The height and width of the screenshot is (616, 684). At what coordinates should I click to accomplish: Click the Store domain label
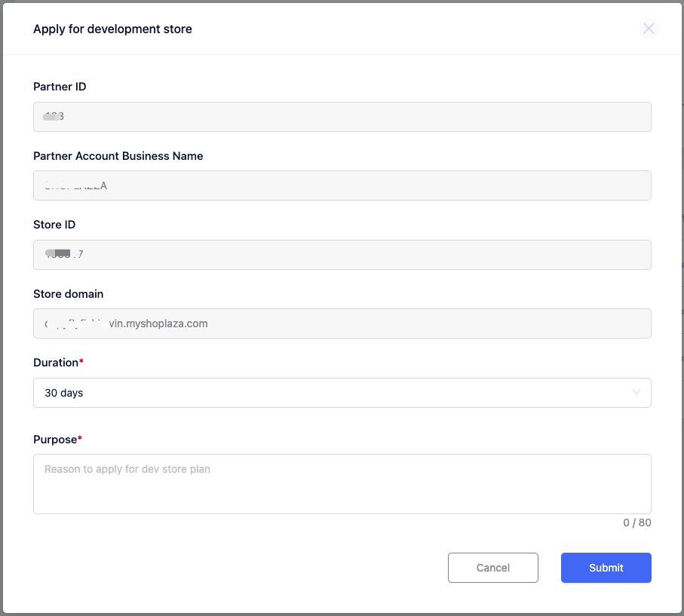[69, 294]
